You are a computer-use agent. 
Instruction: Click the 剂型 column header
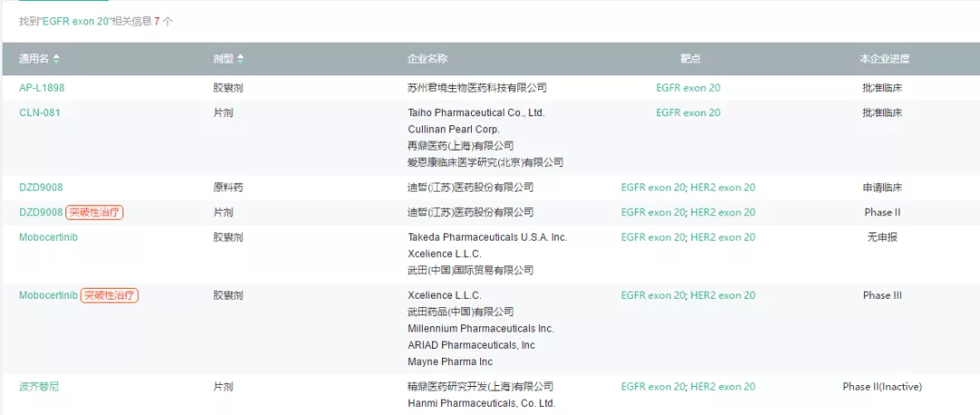(x=223, y=59)
